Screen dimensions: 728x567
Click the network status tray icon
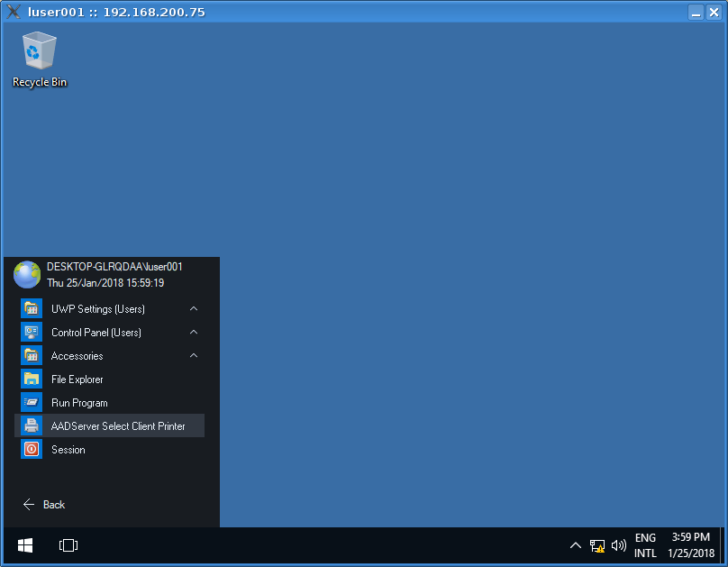pyautogui.click(x=596, y=545)
